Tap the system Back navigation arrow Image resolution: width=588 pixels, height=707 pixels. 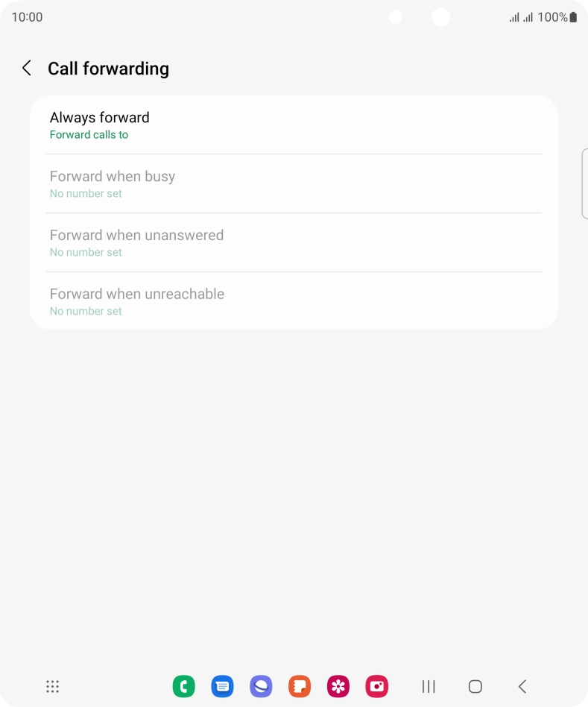pyautogui.click(x=522, y=686)
